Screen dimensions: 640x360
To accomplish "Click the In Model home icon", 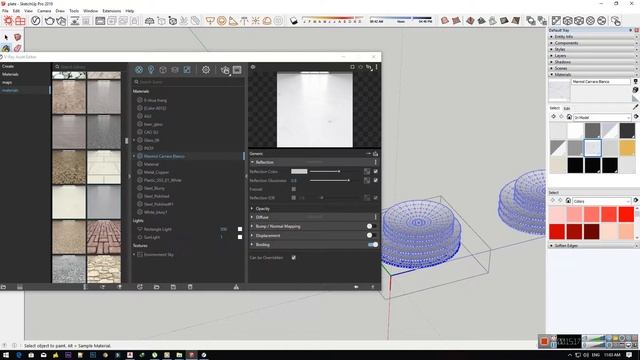I will click(569, 117).
